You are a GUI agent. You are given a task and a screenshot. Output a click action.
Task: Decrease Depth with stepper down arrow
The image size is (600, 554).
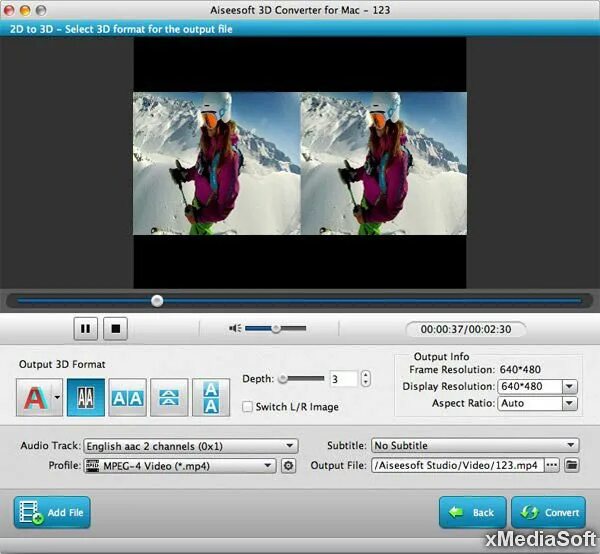[x=366, y=383]
